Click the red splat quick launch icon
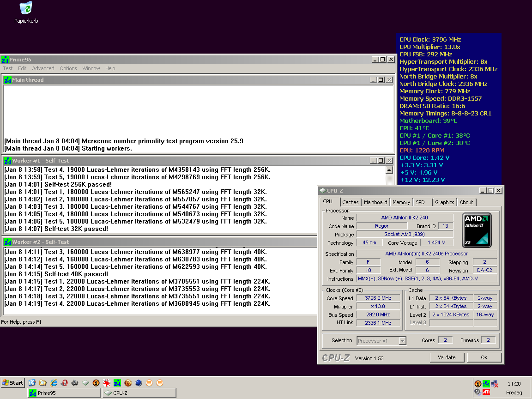The width and height of the screenshot is (532, 399). coord(107,383)
